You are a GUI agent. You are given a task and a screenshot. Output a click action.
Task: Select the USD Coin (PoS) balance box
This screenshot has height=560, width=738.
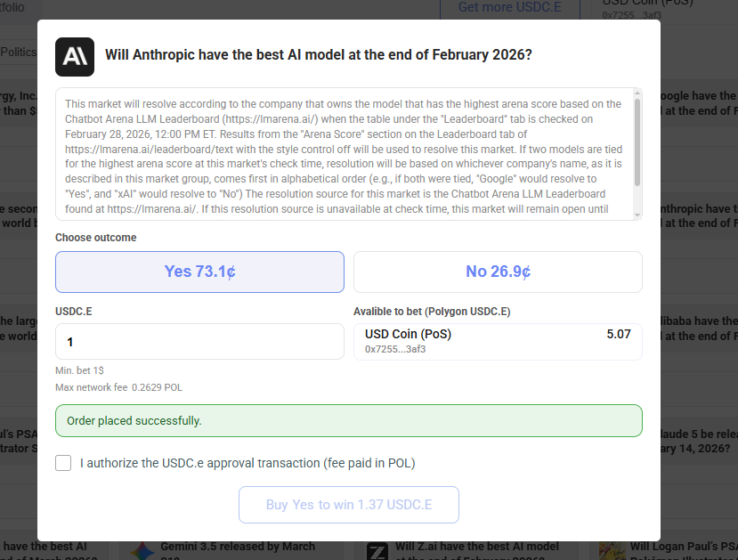[498, 341]
